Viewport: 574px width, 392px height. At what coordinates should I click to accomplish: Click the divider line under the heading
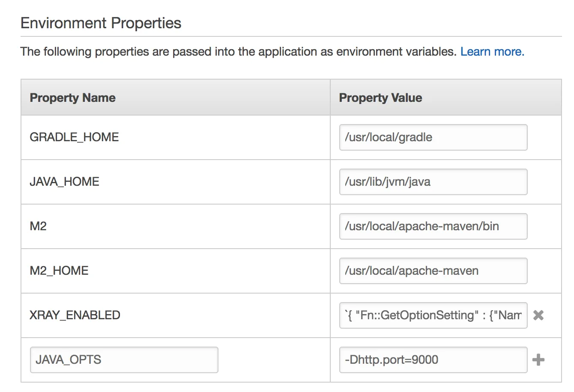coord(291,37)
